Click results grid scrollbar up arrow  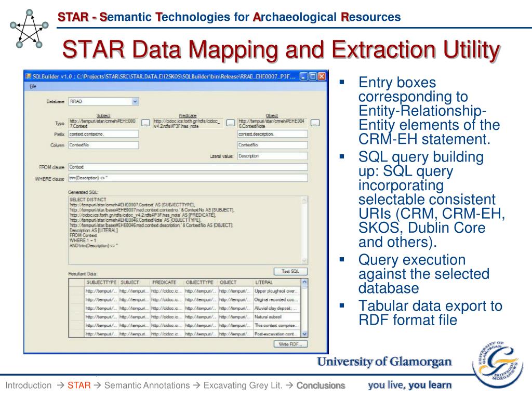(x=304, y=282)
